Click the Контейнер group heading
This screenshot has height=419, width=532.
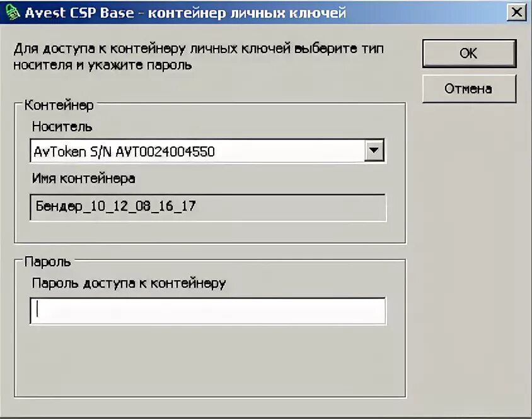pyautogui.click(x=59, y=105)
